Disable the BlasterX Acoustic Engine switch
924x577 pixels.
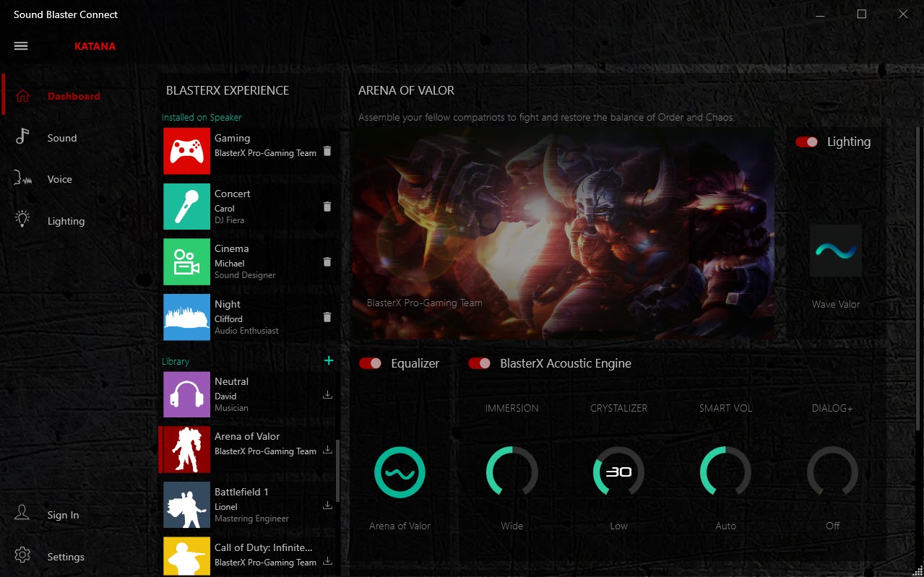click(x=480, y=363)
